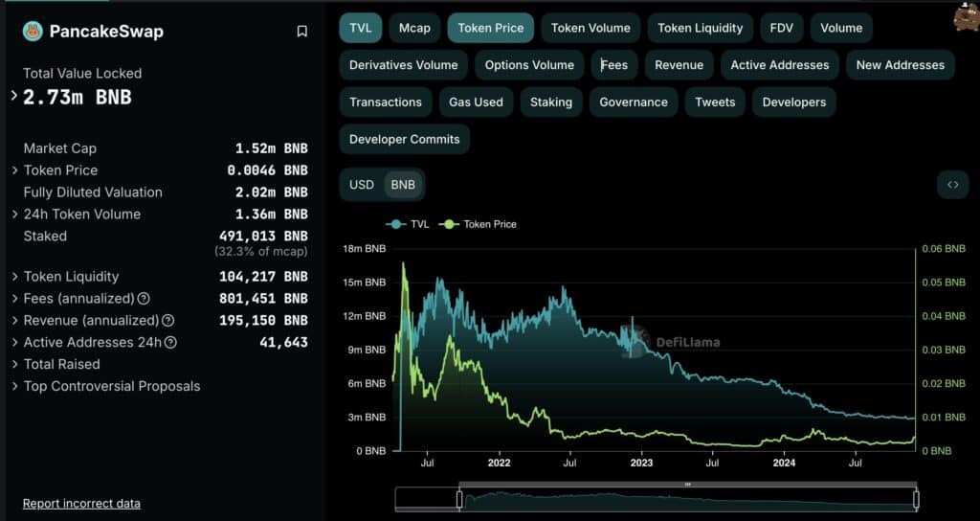Enable the Governance metric
The height and width of the screenshot is (521, 980).
[634, 102]
